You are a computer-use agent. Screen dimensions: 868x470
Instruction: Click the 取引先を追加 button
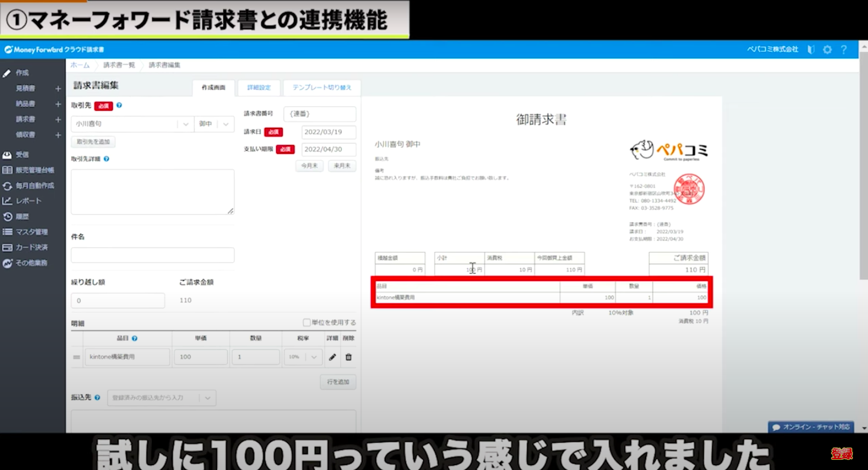pyautogui.click(x=93, y=142)
